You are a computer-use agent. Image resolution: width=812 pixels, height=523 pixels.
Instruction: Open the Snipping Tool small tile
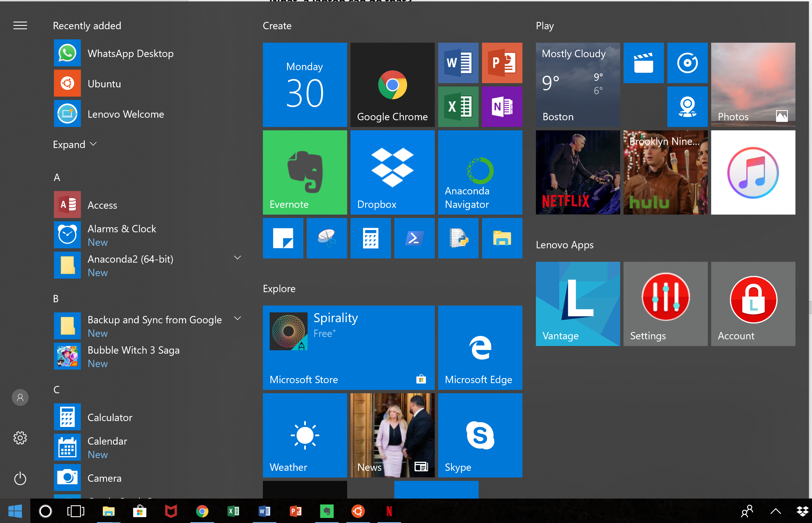coord(327,238)
